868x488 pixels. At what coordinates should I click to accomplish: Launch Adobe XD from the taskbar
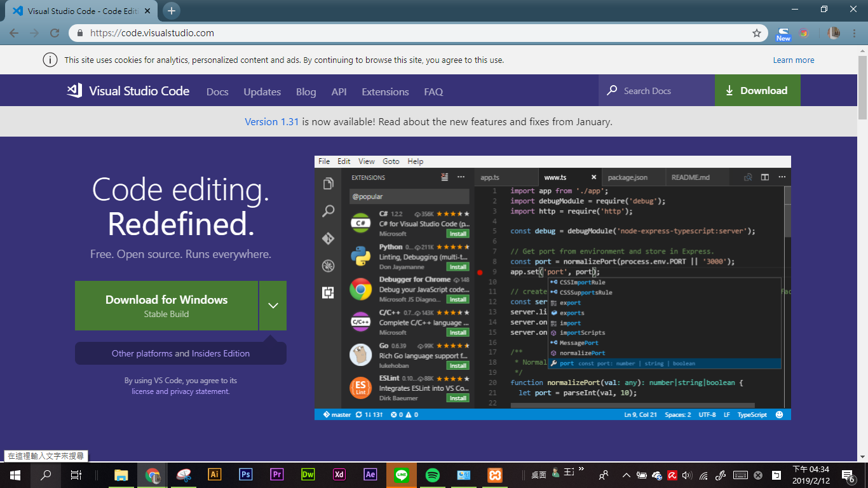click(339, 475)
